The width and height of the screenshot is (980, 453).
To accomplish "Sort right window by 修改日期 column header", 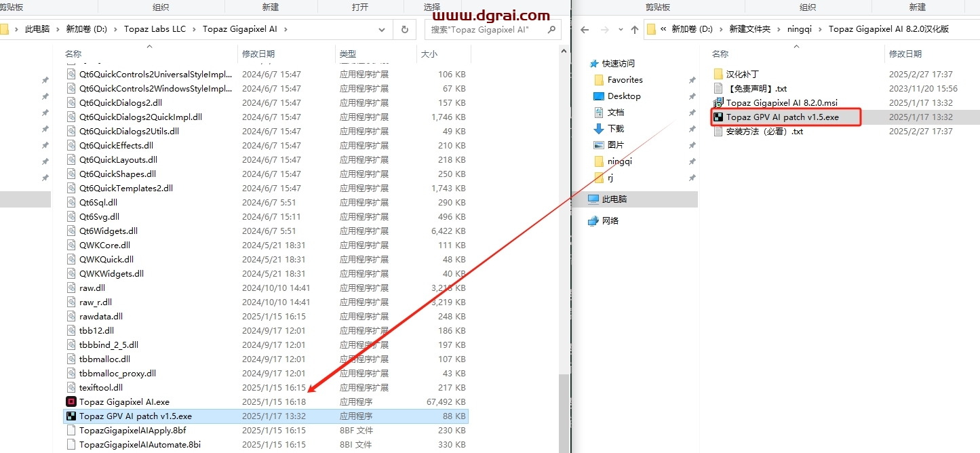I will click(905, 54).
